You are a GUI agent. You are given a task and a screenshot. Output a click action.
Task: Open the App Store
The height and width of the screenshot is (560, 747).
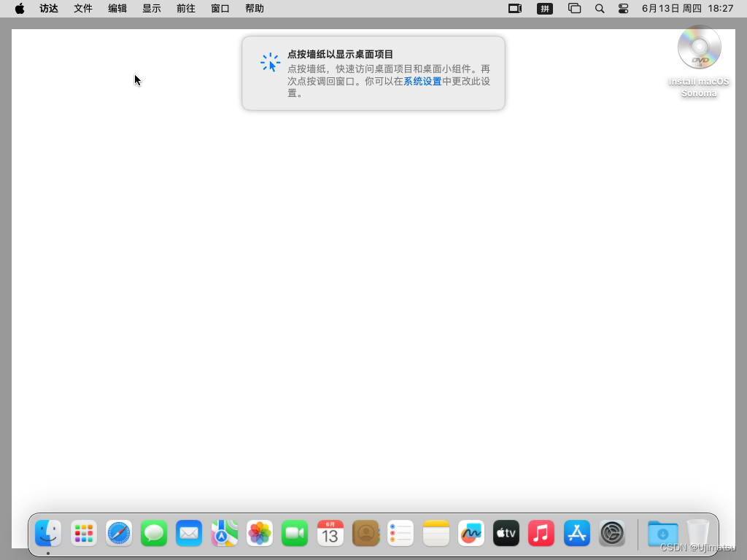[577, 533]
